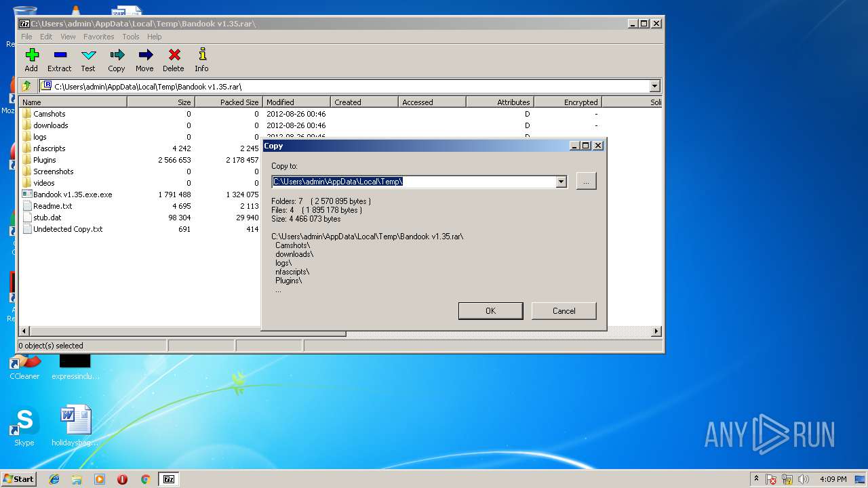Screen dimensions: 868x488
Task: Click the Extract toolbar icon
Action: 60,56
